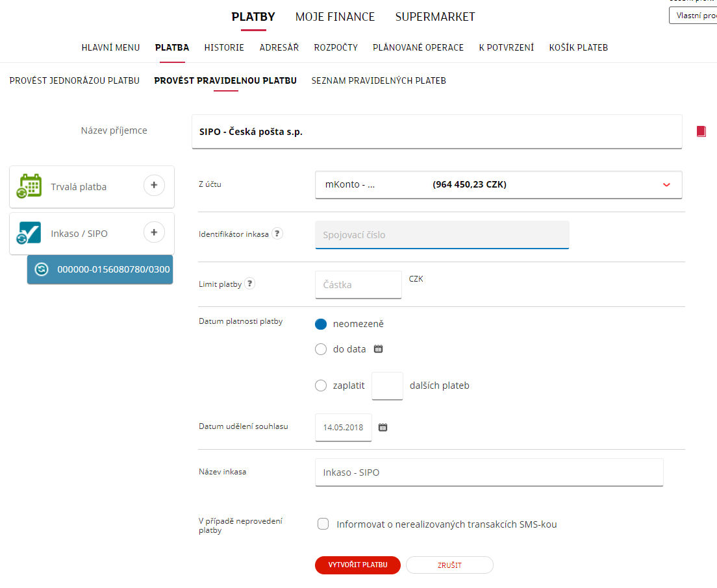This screenshot has width=717, height=588.
Task: Select the do data radio option
Action: point(321,350)
